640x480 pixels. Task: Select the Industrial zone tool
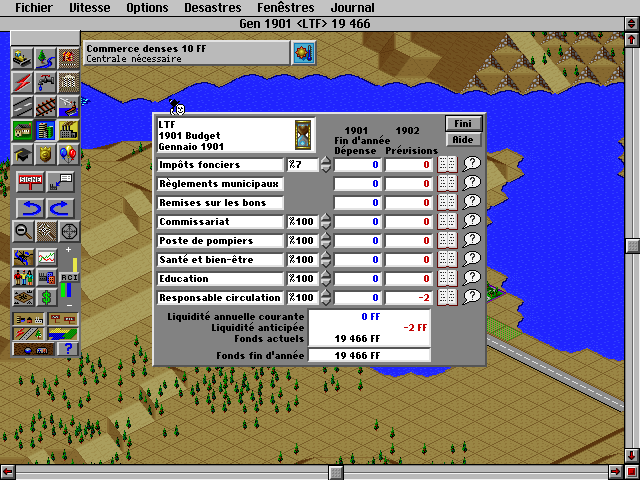pyautogui.click(x=69, y=130)
